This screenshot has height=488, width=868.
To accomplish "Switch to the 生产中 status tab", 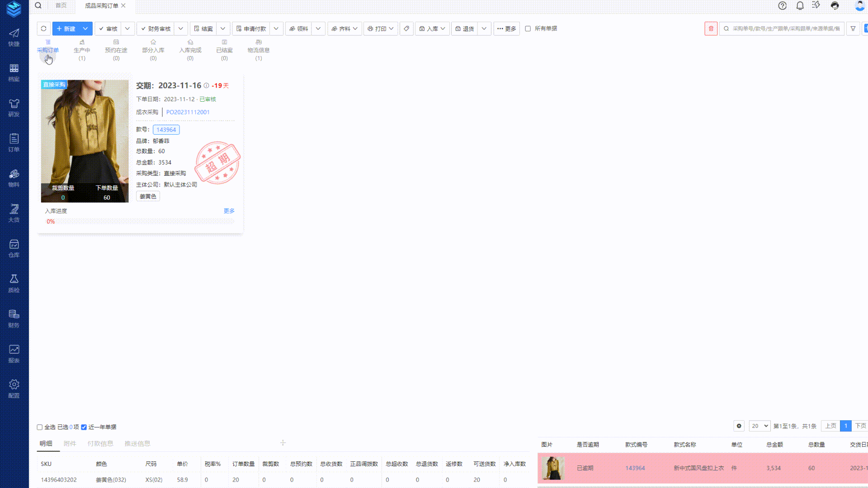I will (82, 50).
